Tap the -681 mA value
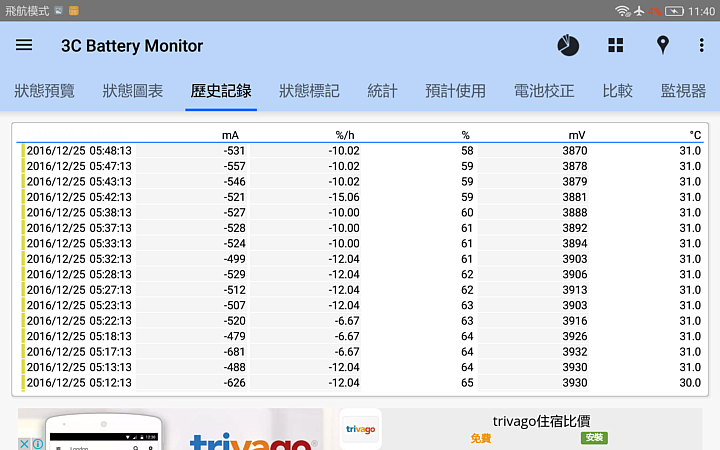This screenshot has height=450, width=720. tap(235, 352)
